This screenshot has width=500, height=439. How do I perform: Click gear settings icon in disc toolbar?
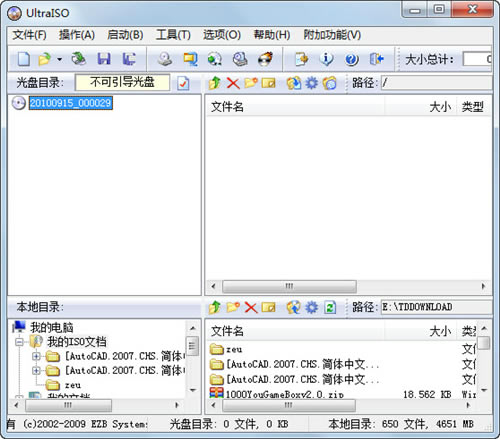tap(312, 83)
